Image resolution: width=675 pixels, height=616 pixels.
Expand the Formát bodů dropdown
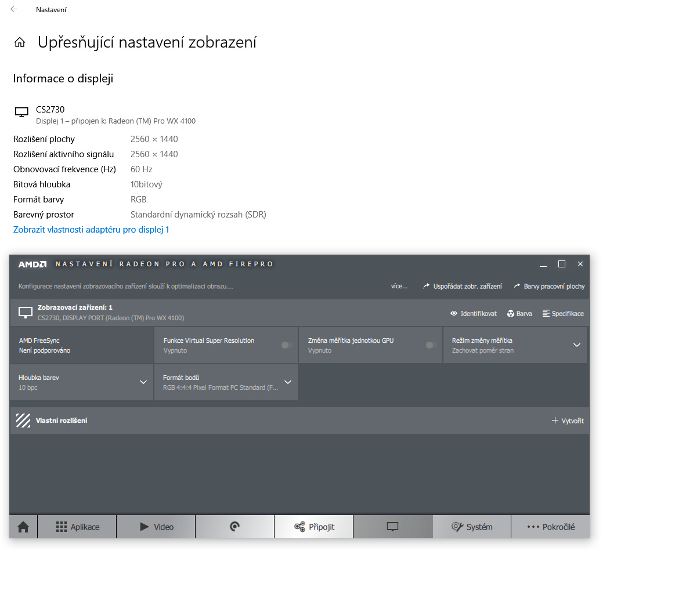(287, 382)
